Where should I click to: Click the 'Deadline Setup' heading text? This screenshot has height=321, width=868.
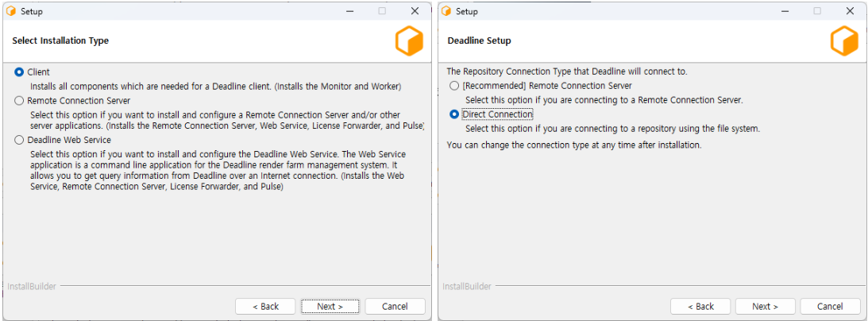coord(479,41)
